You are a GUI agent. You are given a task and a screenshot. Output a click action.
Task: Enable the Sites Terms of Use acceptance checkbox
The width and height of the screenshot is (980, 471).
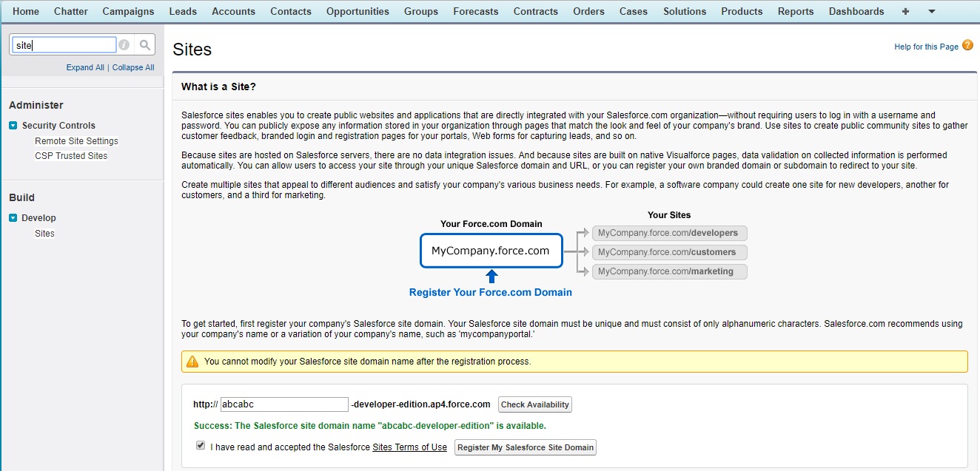click(x=201, y=446)
